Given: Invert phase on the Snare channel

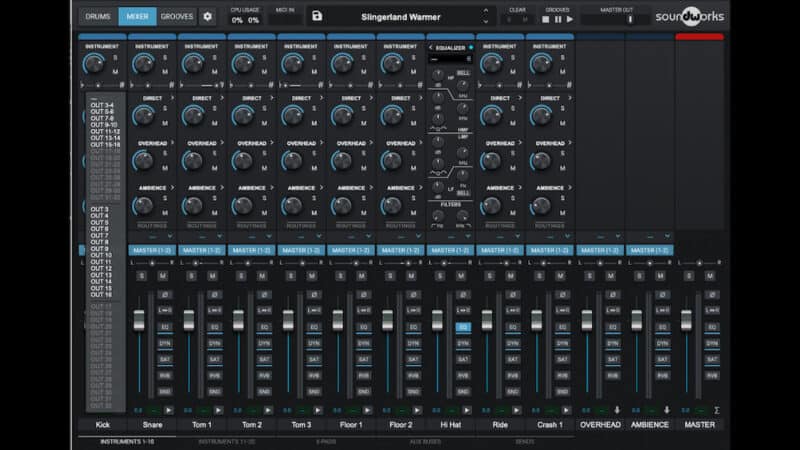Looking at the screenshot, I should click(165, 295).
